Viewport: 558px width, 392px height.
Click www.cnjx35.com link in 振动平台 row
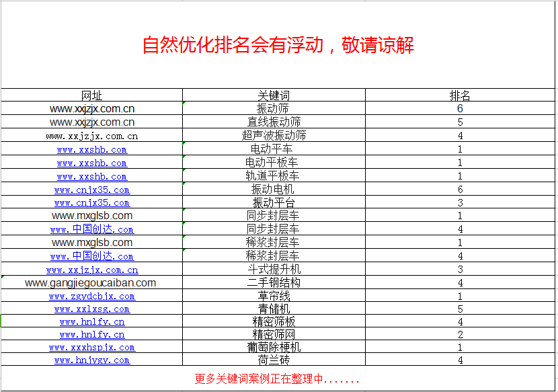tap(91, 203)
